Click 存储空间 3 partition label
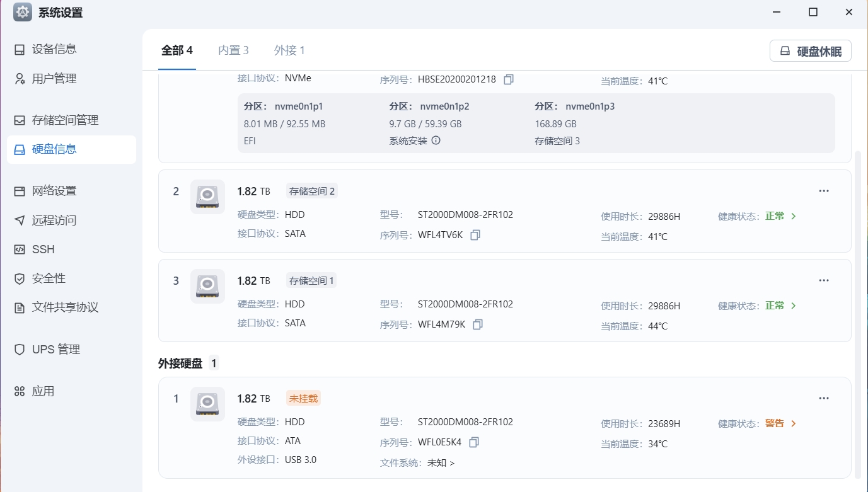Viewport: 868px width, 492px height. (557, 141)
